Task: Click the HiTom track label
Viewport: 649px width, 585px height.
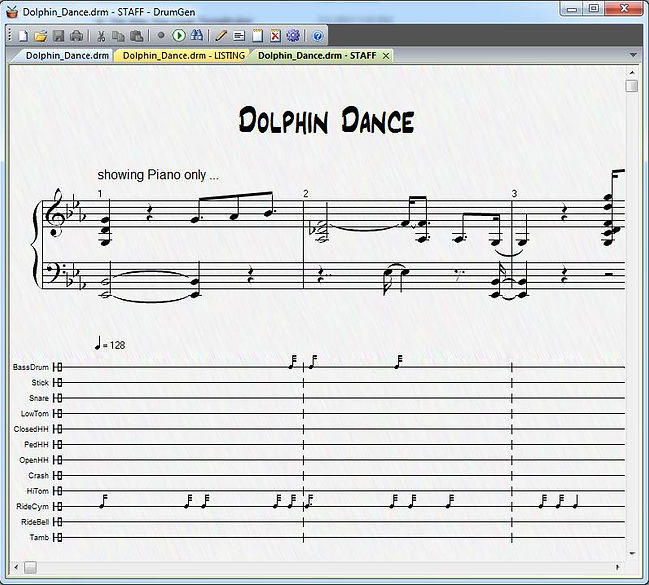Action: pos(38,491)
